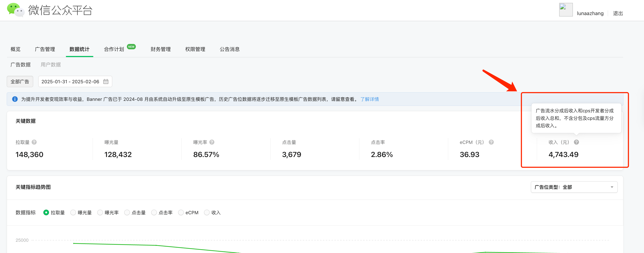
Task: Select the 曝光率 radio option
Action: 100,213
